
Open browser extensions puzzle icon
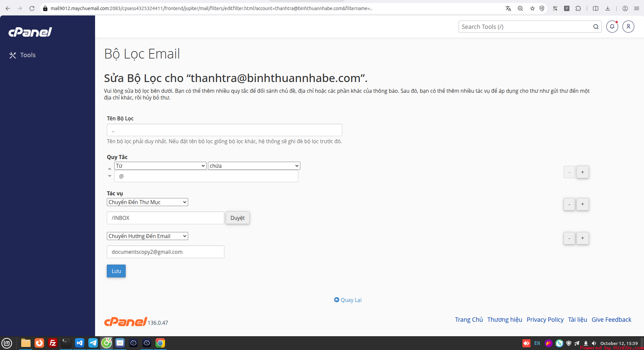point(578,8)
